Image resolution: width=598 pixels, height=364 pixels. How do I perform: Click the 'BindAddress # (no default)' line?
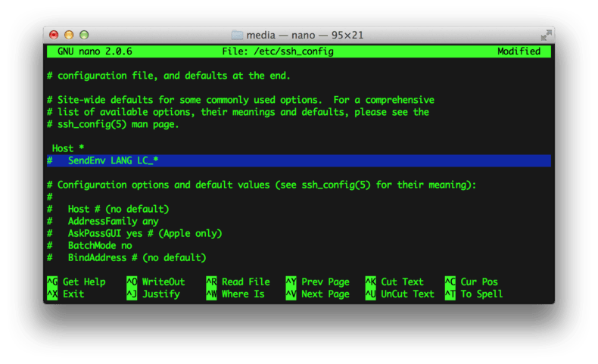[x=126, y=257]
